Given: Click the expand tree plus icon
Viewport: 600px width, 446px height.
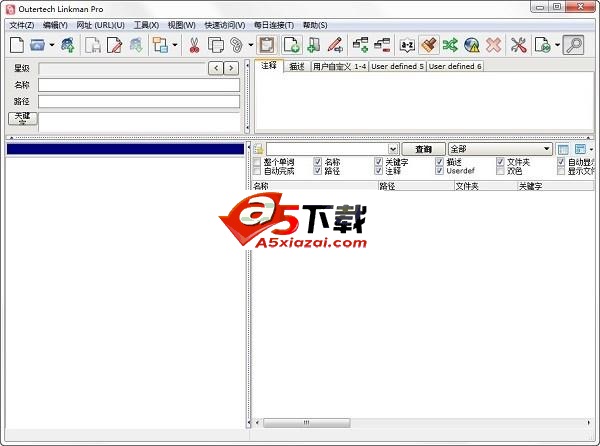Looking at the screenshot, I should click(360, 45).
